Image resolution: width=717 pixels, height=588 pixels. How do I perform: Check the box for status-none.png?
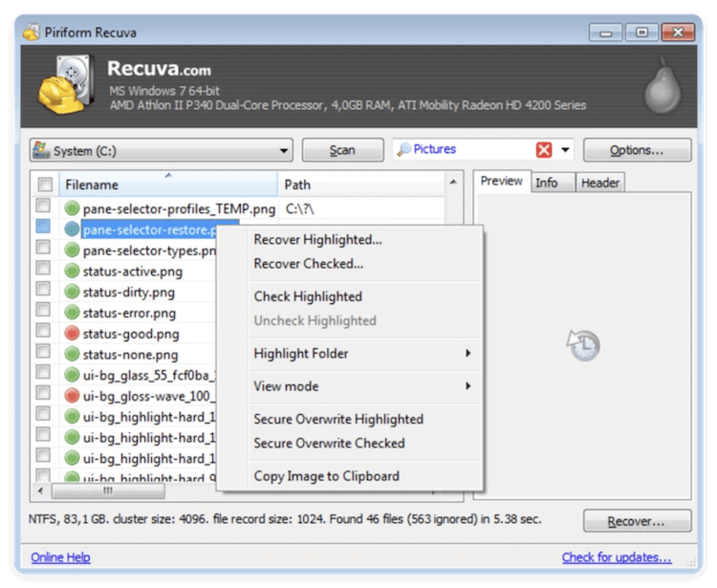(43, 351)
